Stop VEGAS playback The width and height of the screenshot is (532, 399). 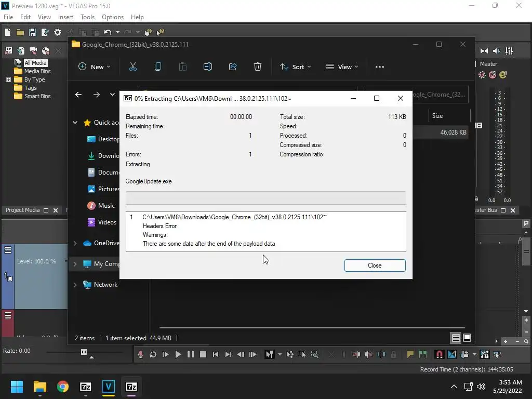[203, 354]
